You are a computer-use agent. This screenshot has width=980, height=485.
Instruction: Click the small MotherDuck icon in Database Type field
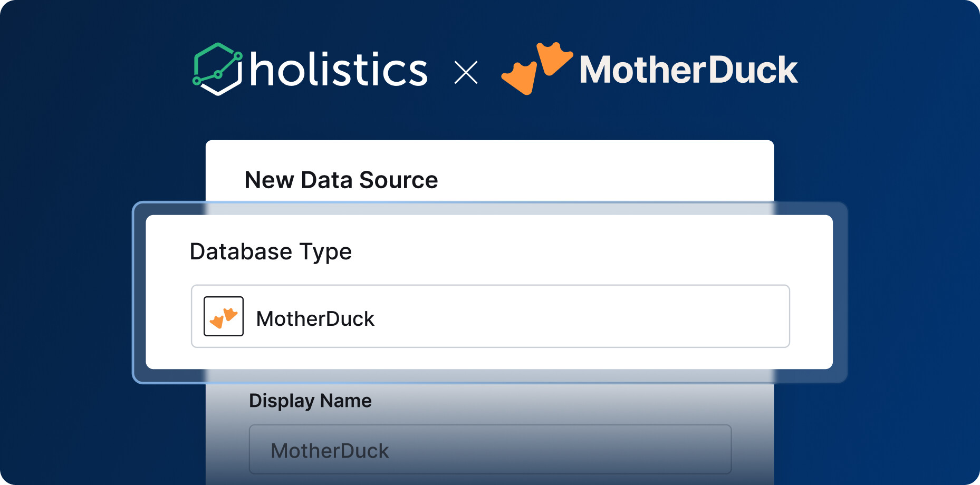224,316
